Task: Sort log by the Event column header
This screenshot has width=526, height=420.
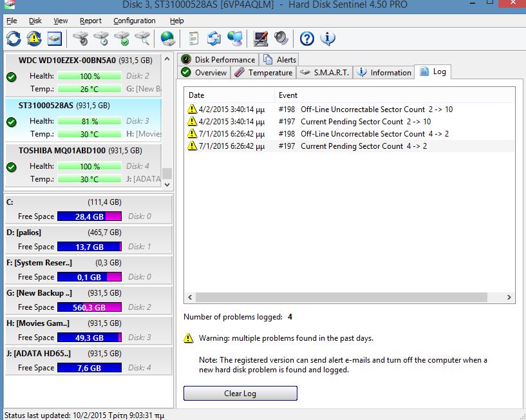Action: tap(395, 95)
